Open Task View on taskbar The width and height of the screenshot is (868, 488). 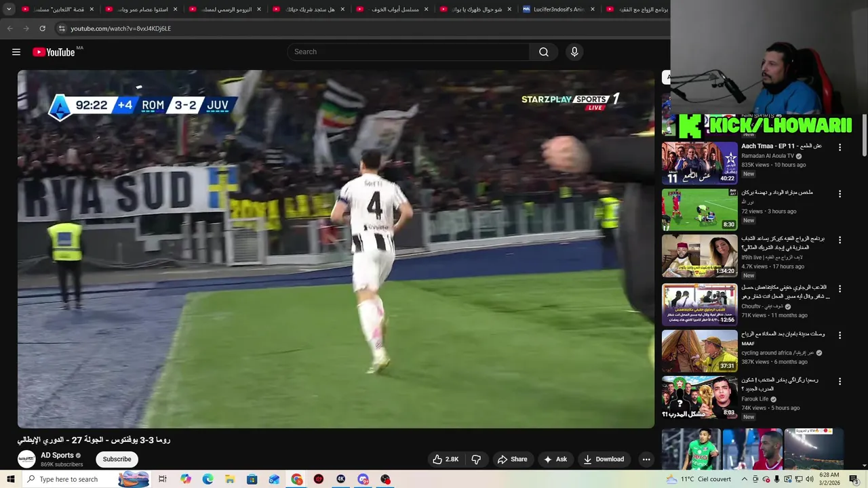point(163,479)
